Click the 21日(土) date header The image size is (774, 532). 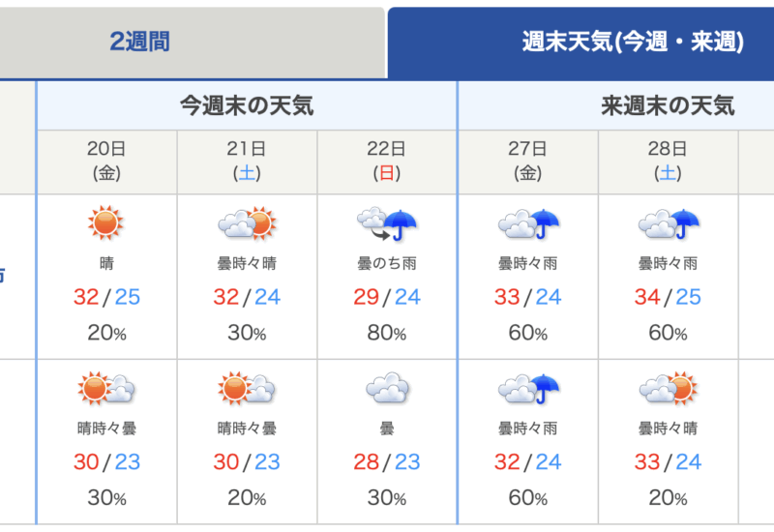coord(247,162)
